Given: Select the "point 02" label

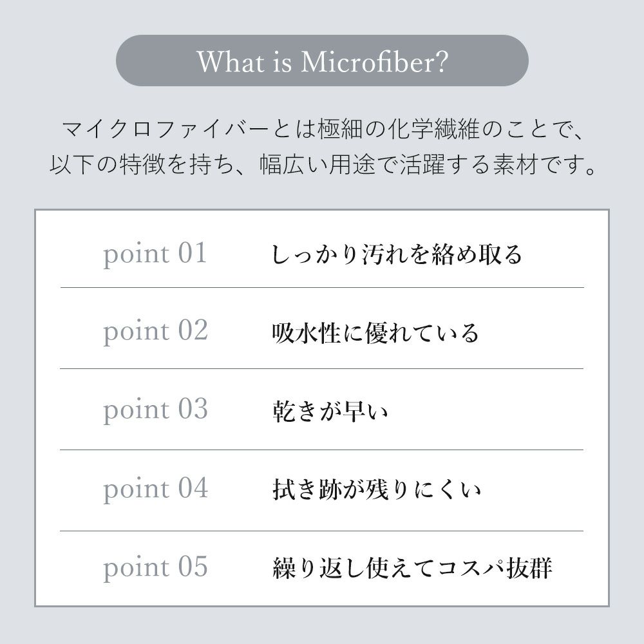Looking at the screenshot, I should point(155,330).
